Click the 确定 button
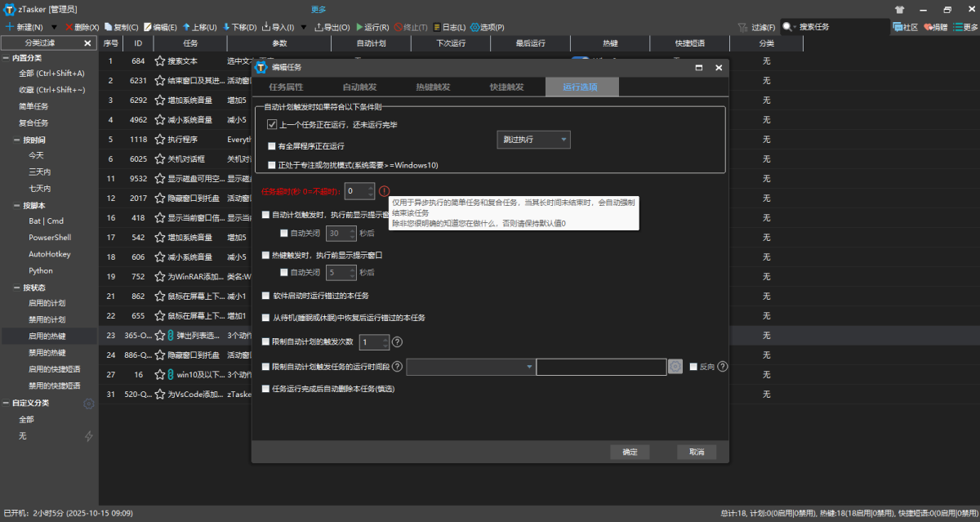The image size is (980, 522). (x=630, y=452)
